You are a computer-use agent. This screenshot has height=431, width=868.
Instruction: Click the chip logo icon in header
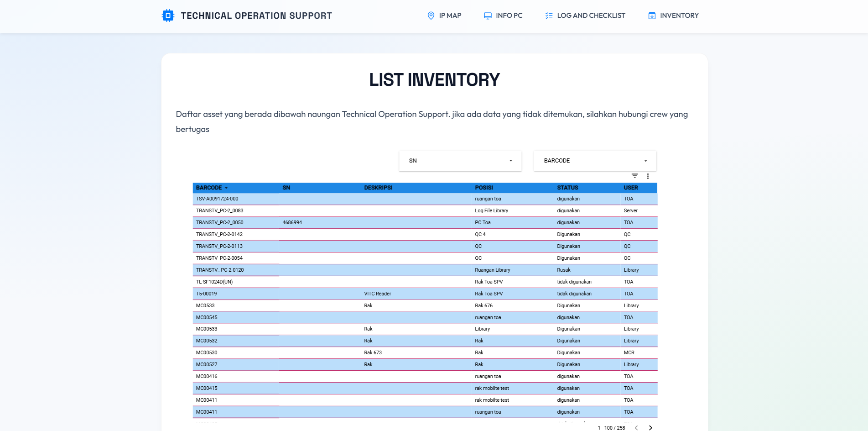point(168,16)
